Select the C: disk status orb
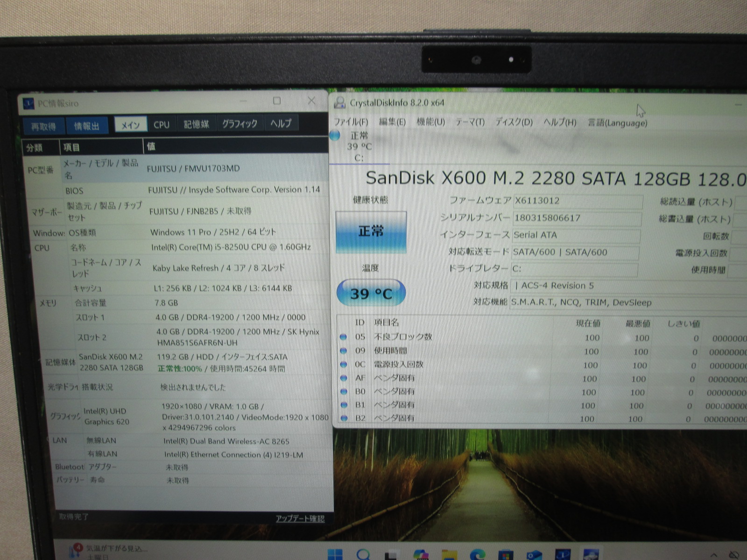747x560 pixels. click(335, 136)
